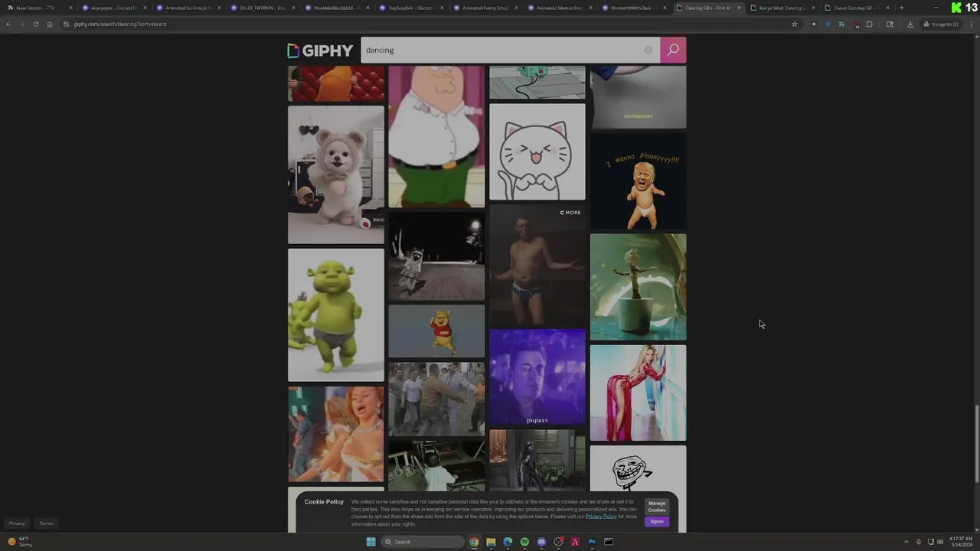The image size is (980, 551).
Task: Open the raccoon dancing at night GIF
Action: (436, 256)
